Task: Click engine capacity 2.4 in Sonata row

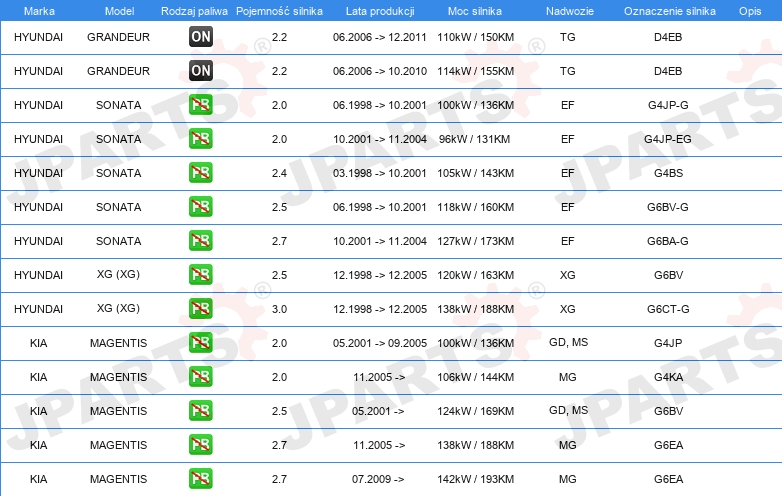Action: (x=279, y=173)
